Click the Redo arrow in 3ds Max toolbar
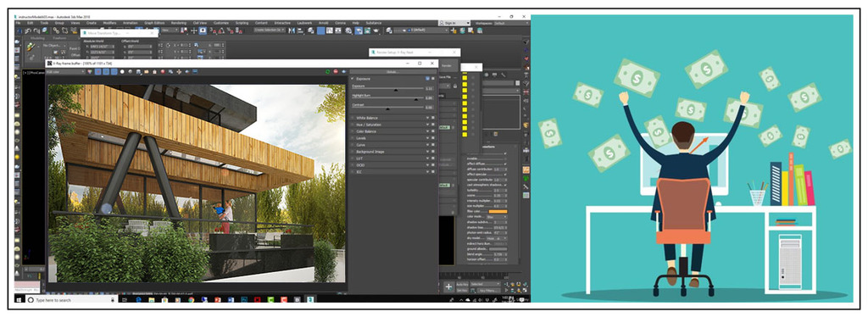 [36, 31]
